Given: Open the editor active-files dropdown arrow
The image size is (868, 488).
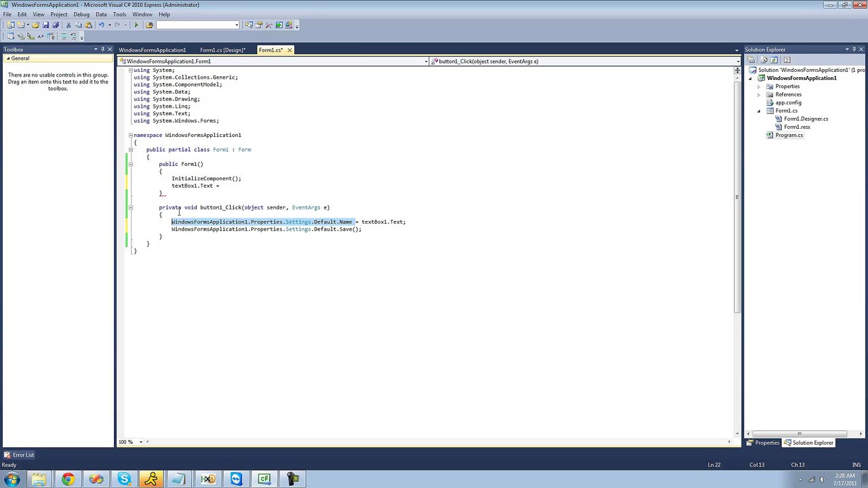Looking at the screenshot, I should 737,50.
